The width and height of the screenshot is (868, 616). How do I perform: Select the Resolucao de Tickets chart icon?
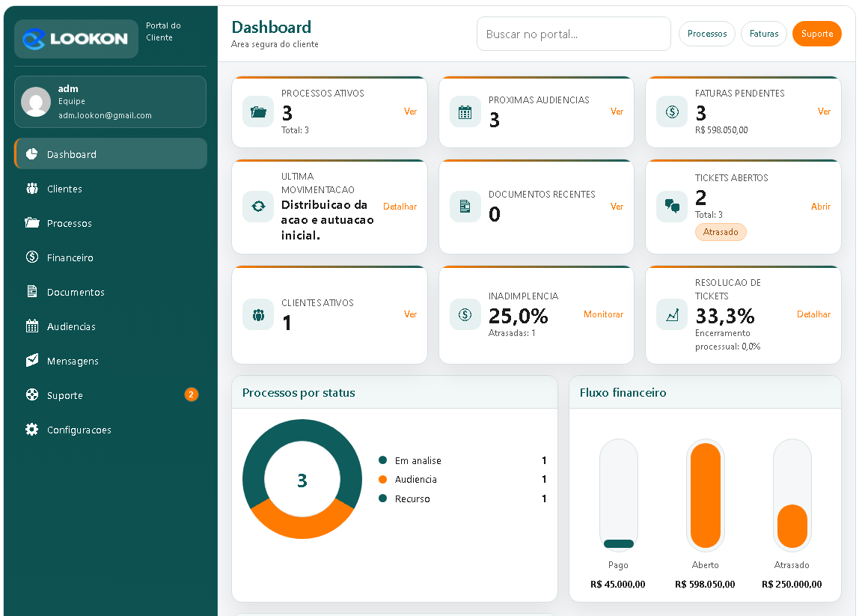coord(671,314)
